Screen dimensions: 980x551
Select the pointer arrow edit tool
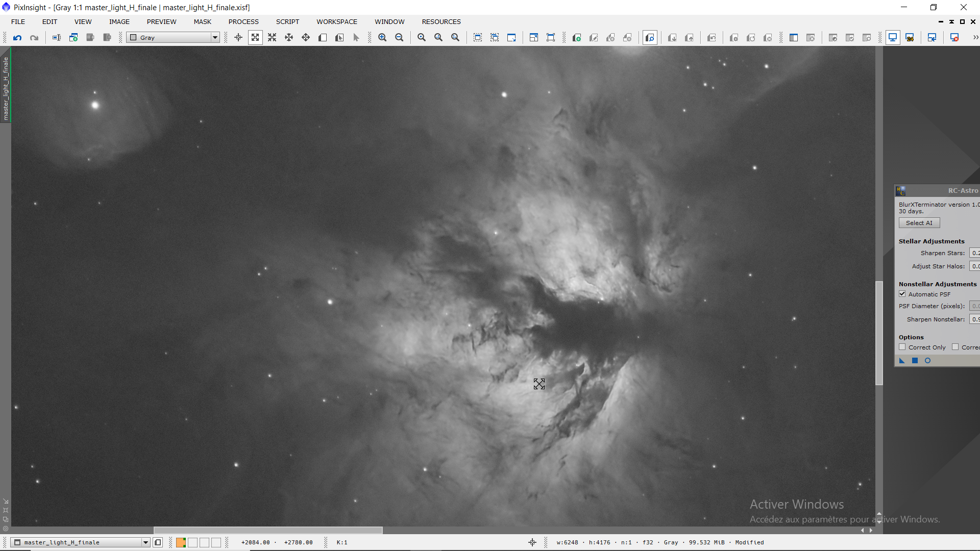356,37
